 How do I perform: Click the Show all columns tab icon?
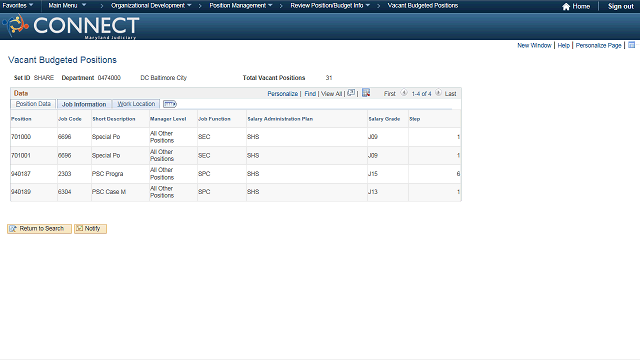click(x=169, y=104)
